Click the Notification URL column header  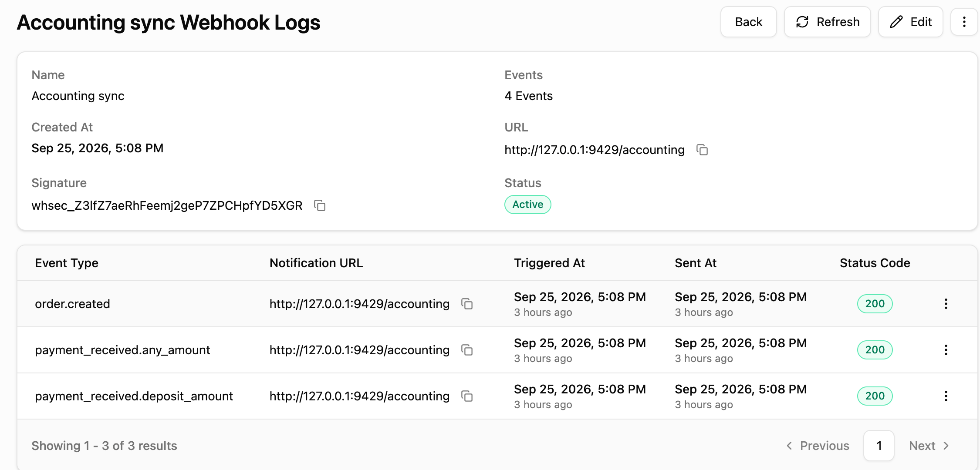[316, 263]
